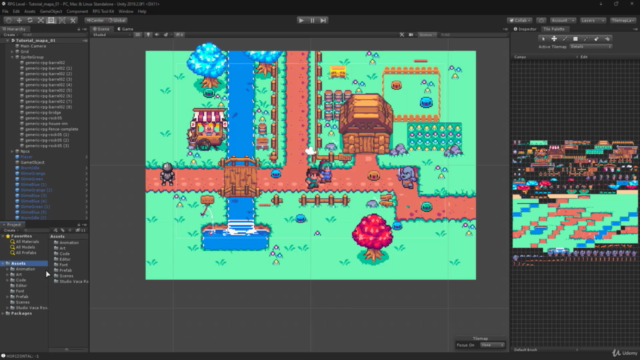Screen dimensions: 640x360
Task: Select Main Camera in Hierarchy
Action: click(33, 46)
